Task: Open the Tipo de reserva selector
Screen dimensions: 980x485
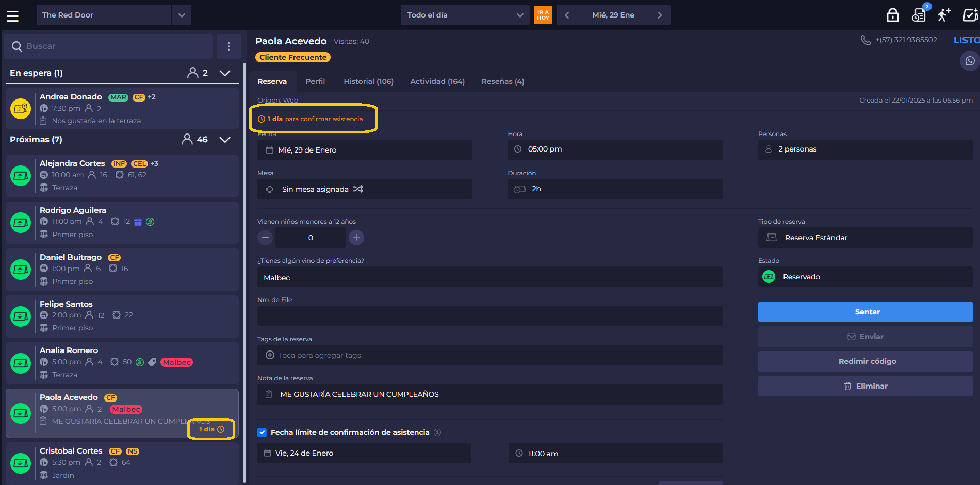Action: pyautogui.click(x=865, y=238)
